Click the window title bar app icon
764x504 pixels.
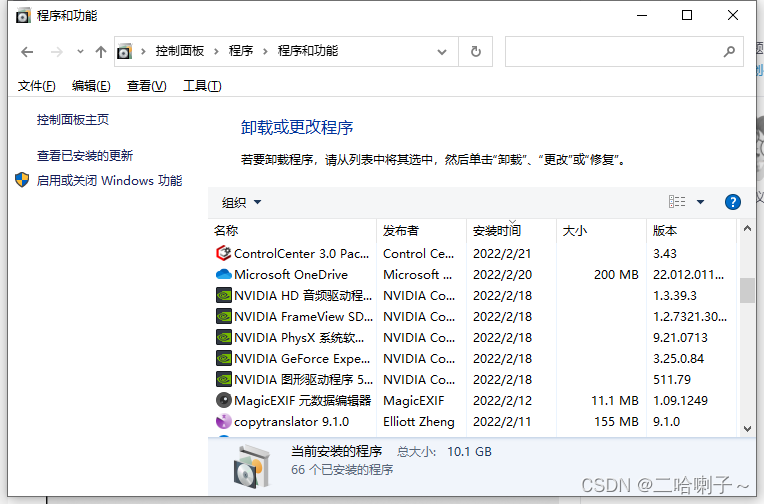pos(22,16)
